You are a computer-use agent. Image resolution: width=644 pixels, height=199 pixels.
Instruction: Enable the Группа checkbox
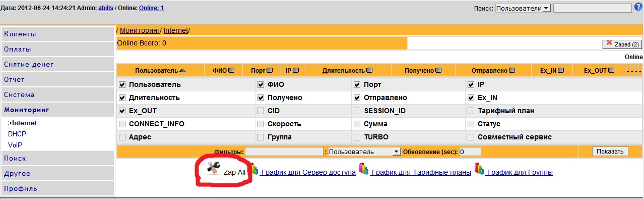click(261, 137)
